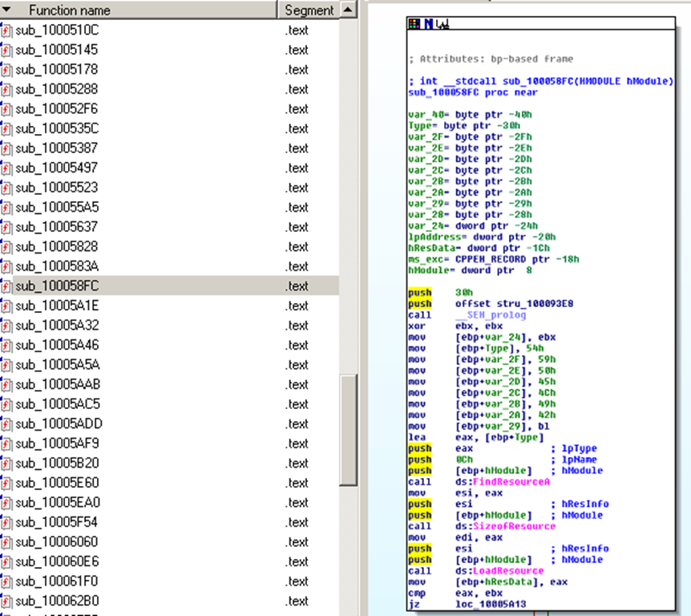Click the function icon beside sub_1000510C
Screen dimensions: 691x616
pos(6,30)
